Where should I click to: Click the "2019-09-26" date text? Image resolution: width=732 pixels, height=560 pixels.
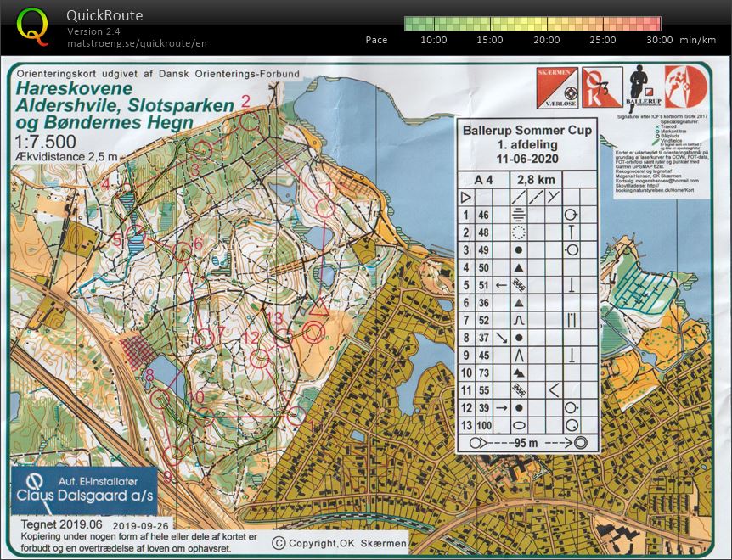pyautogui.click(x=142, y=526)
